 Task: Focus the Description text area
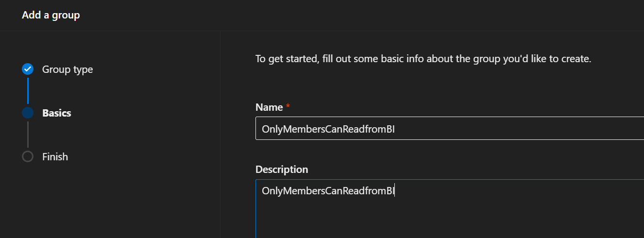[x=450, y=209]
